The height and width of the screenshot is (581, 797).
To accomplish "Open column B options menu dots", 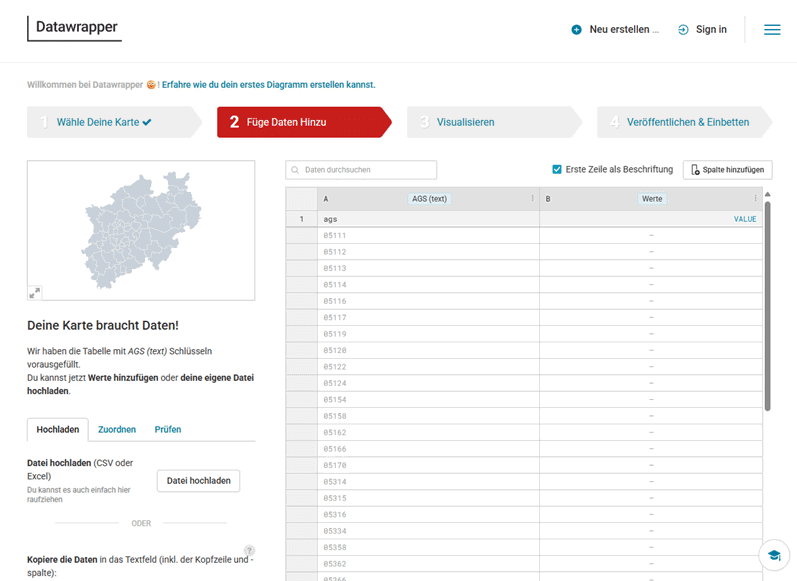I will (755, 198).
